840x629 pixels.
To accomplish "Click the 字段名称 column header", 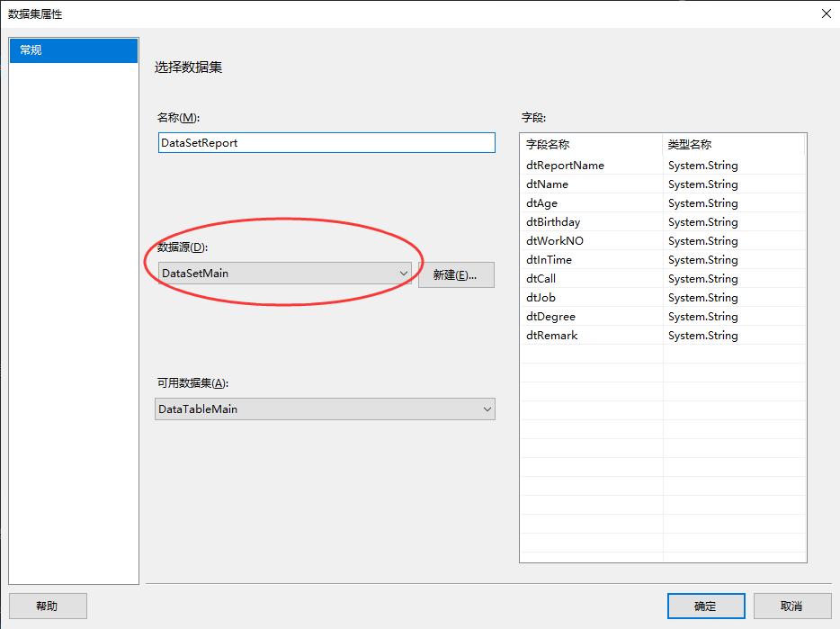I will tap(592, 144).
